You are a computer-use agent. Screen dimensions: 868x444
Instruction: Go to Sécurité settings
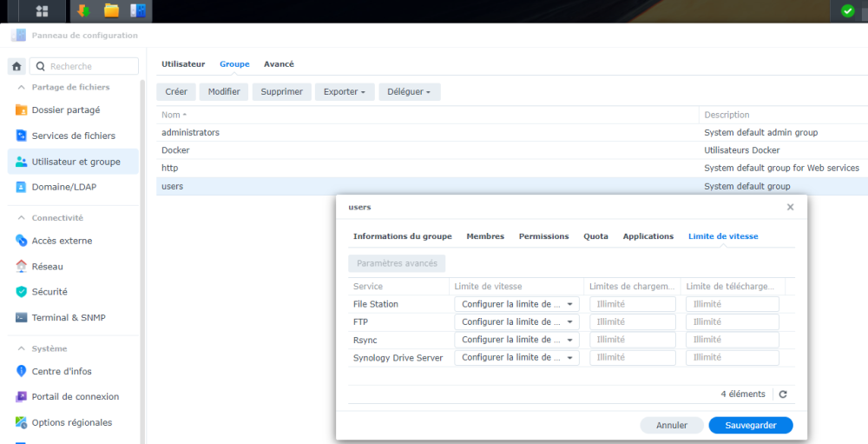click(x=49, y=292)
